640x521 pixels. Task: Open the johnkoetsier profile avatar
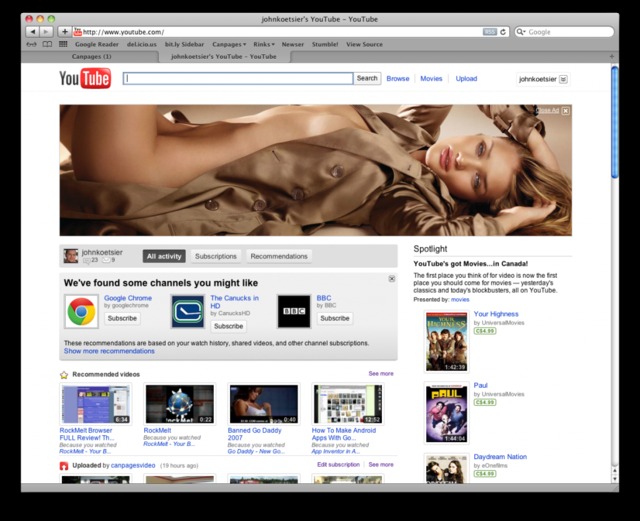coord(71,256)
